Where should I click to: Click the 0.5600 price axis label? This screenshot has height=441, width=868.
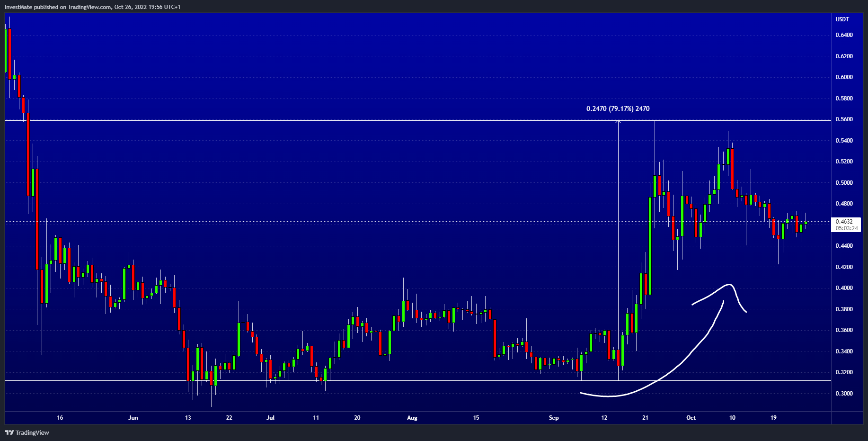(x=844, y=119)
